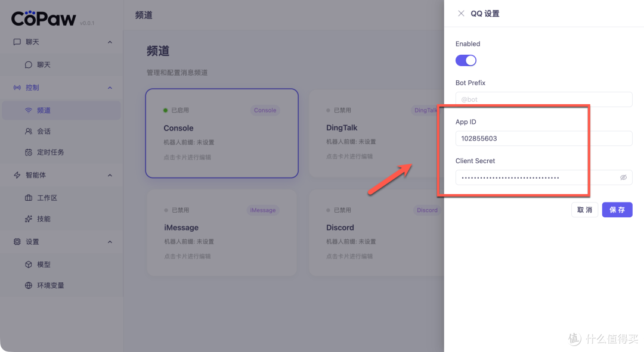Viewport: 644px width, 352px height.
Task: Edit the App ID field
Action: [544, 138]
